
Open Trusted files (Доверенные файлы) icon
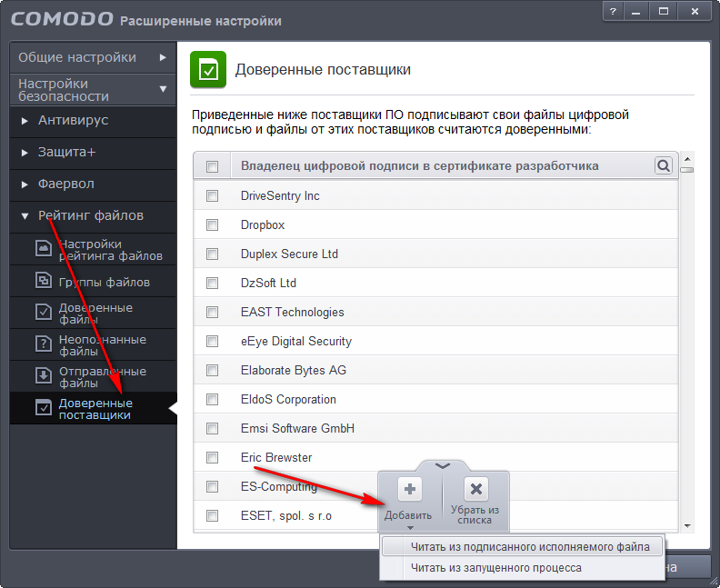44,312
